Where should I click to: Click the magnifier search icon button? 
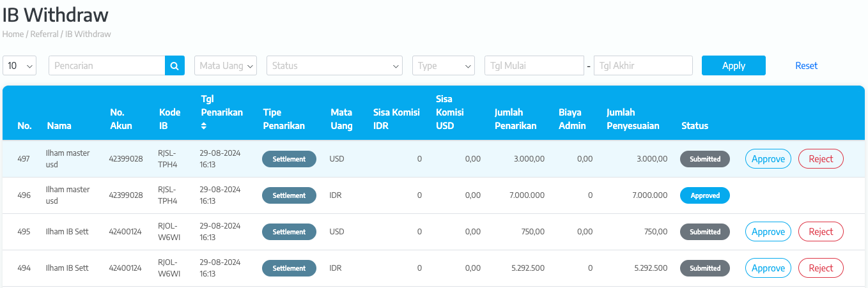(x=174, y=66)
